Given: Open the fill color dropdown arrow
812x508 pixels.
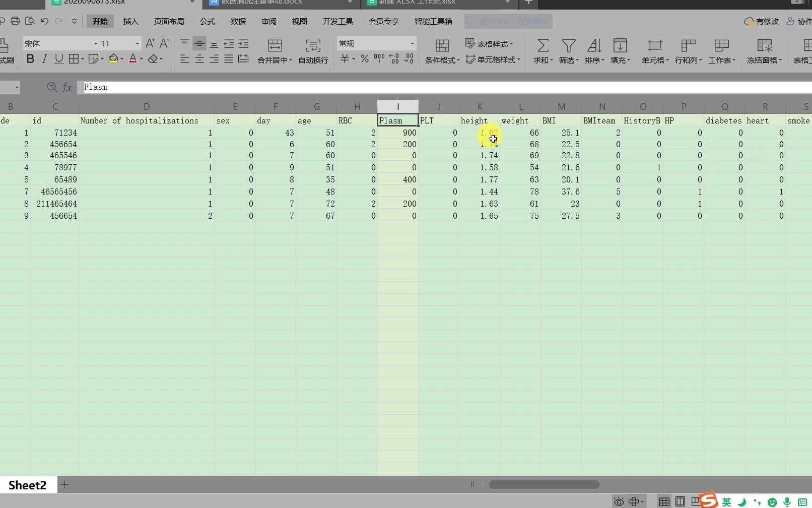Looking at the screenshot, I should coord(122,59).
